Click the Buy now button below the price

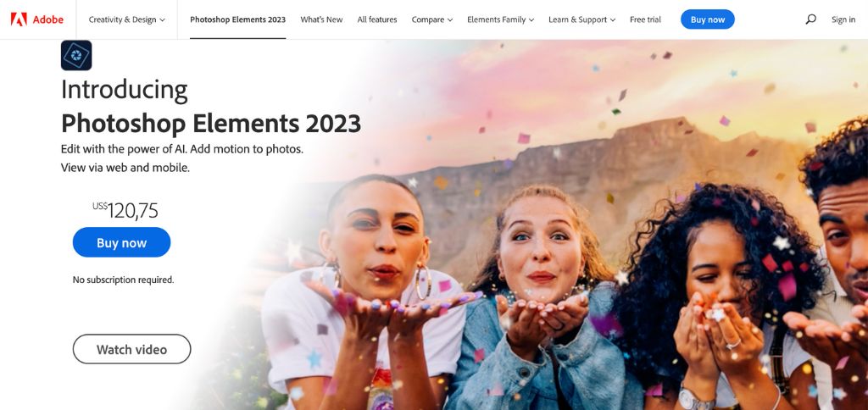click(121, 242)
